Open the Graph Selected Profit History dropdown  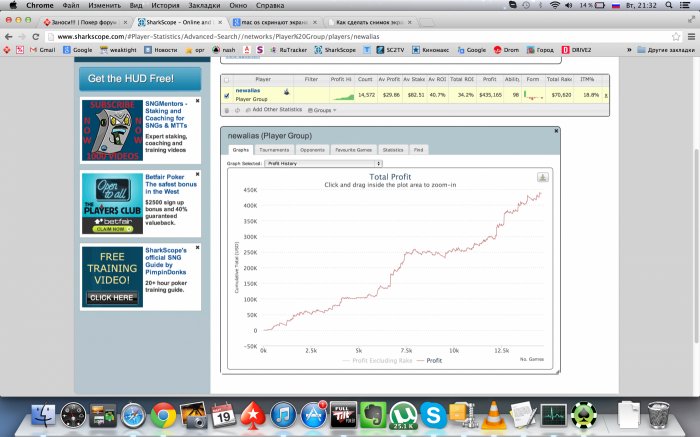323,163
